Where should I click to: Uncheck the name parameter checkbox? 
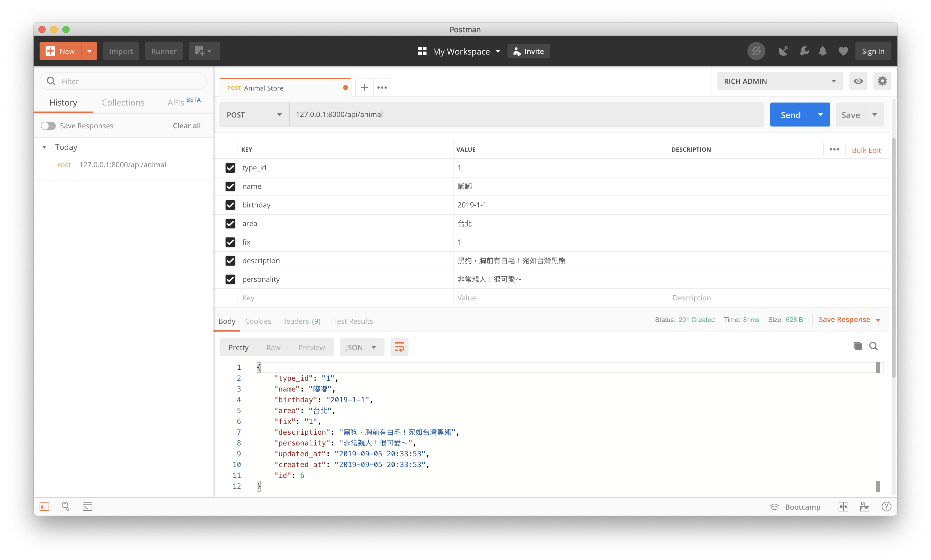click(230, 186)
